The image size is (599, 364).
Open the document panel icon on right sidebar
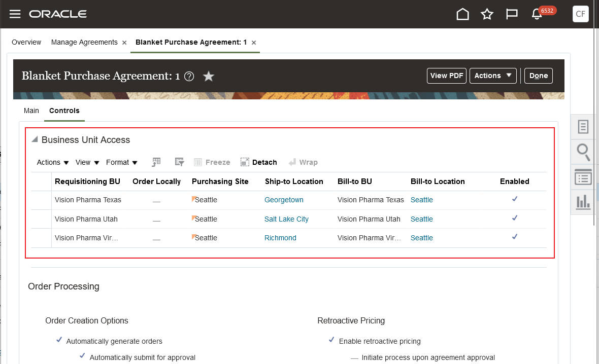[x=583, y=127]
